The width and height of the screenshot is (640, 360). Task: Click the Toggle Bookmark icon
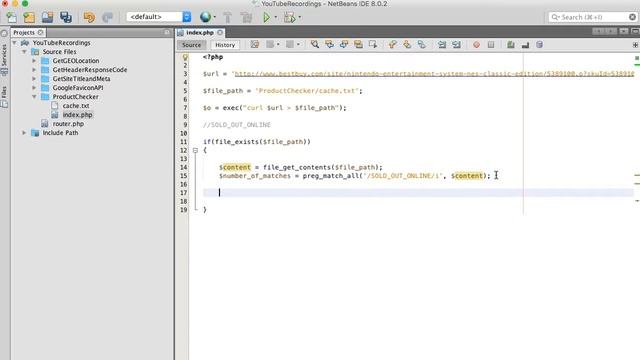click(422, 44)
